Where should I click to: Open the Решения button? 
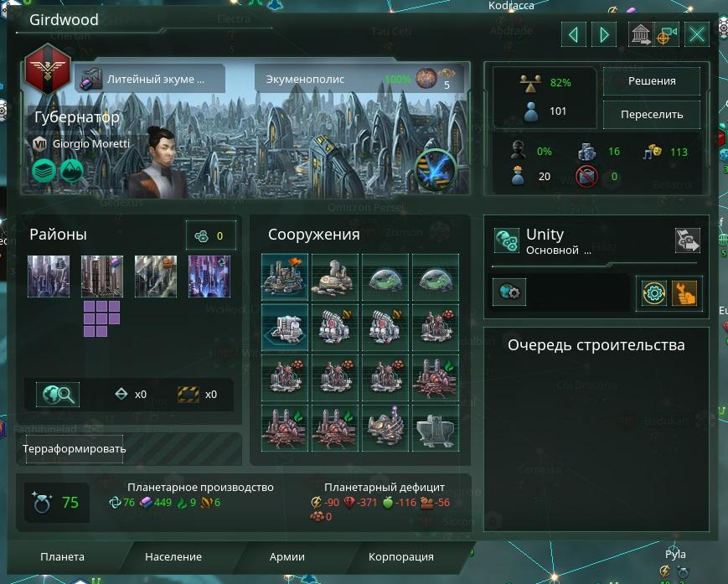click(x=652, y=80)
